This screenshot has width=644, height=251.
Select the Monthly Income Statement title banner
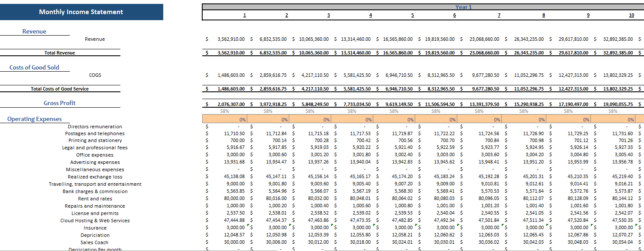pyautogui.click(x=81, y=12)
